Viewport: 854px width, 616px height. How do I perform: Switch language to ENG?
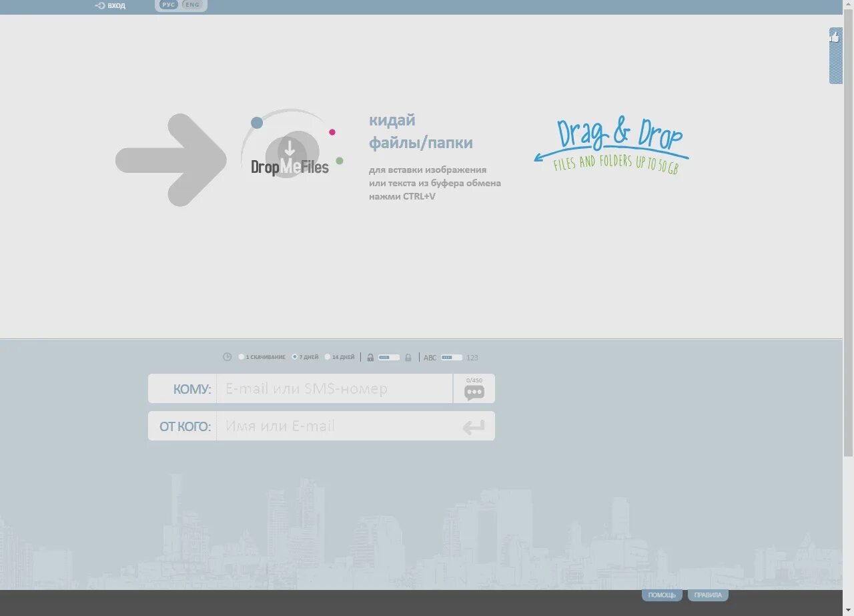point(192,5)
